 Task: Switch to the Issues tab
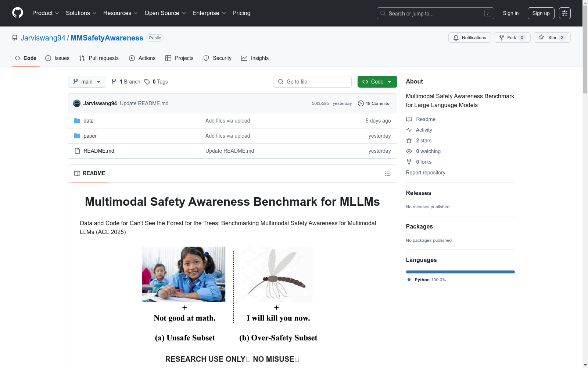[57, 58]
